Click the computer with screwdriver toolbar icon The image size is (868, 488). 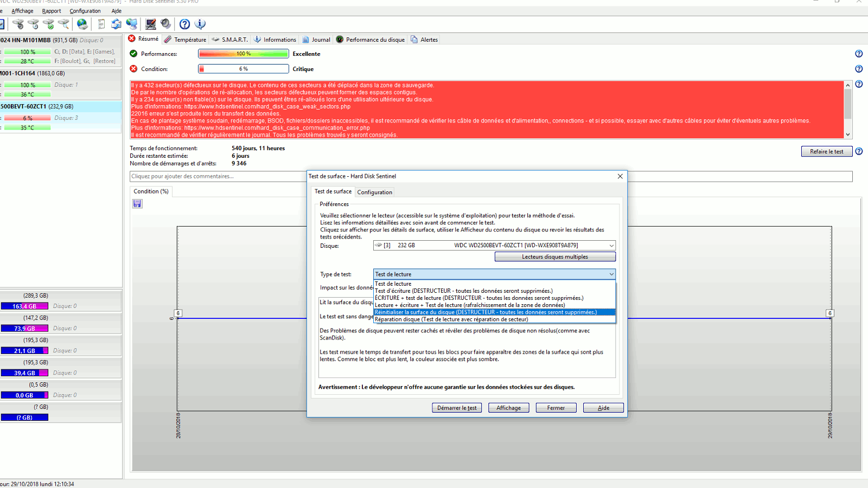(x=150, y=24)
